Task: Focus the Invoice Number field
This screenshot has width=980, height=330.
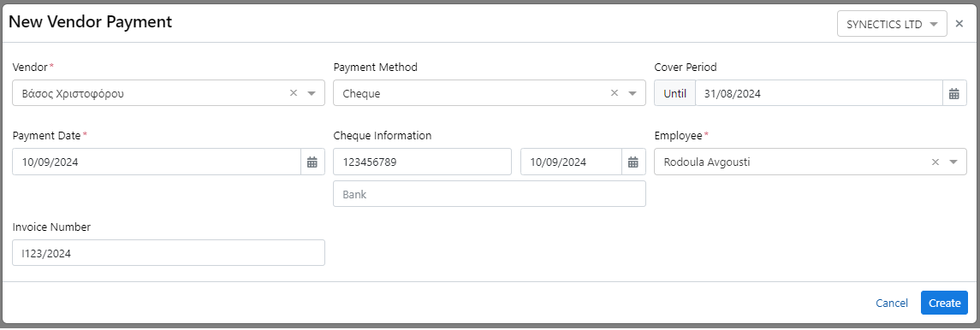Action: pyautogui.click(x=169, y=253)
